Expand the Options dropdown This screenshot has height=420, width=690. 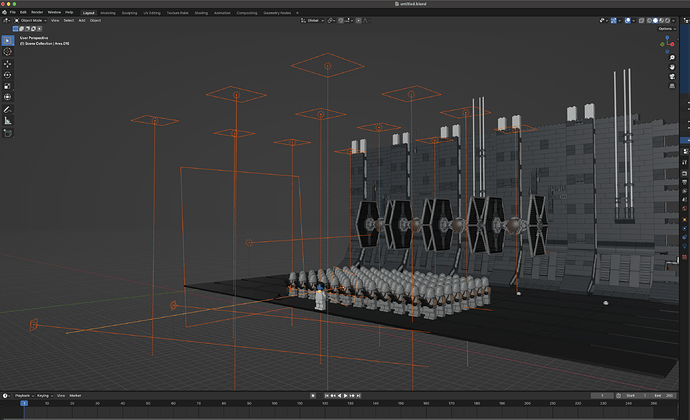point(667,29)
